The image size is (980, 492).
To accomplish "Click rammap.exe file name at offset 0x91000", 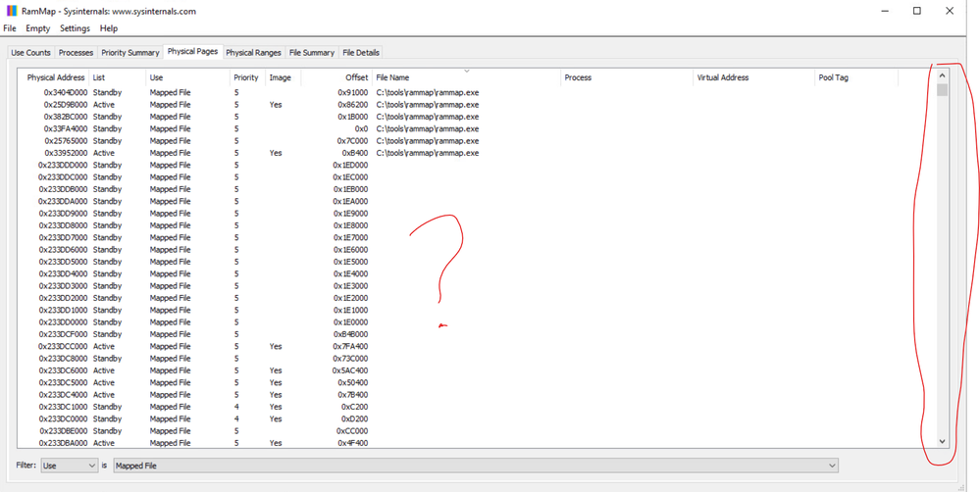I will pos(428,92).
